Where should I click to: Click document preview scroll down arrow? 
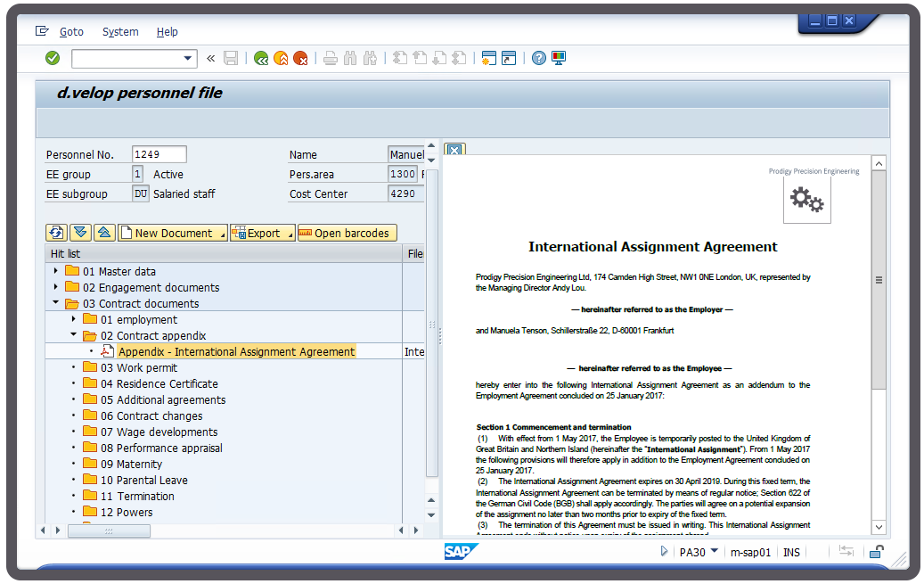coord(879,527)
